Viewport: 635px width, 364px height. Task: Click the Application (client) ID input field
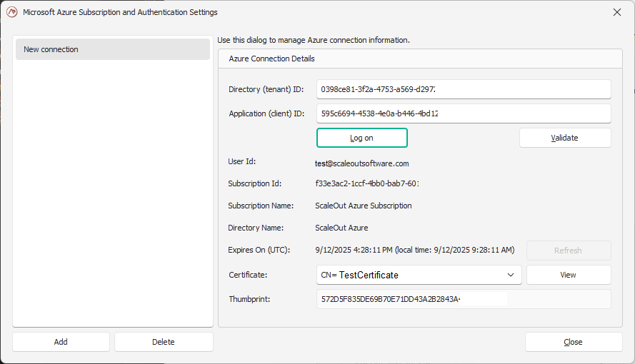click(x=464, y=113)
